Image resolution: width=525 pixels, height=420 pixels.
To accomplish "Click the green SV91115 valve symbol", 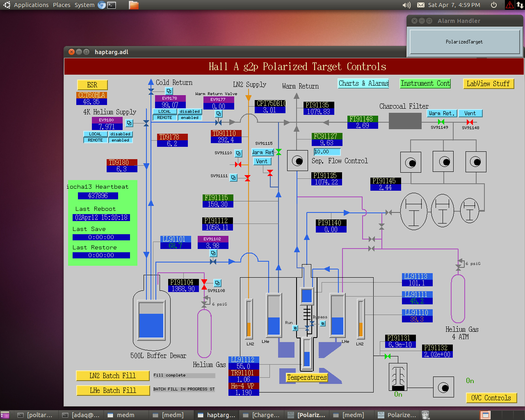I will coord(278,152).
